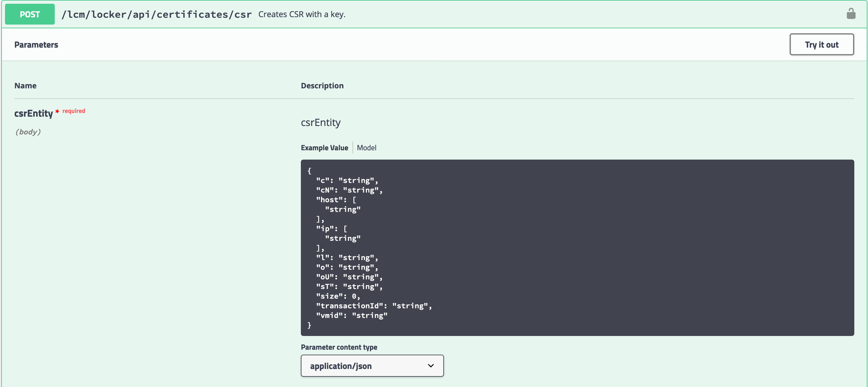Switch to the Example Value tab

tap(324, 147)
